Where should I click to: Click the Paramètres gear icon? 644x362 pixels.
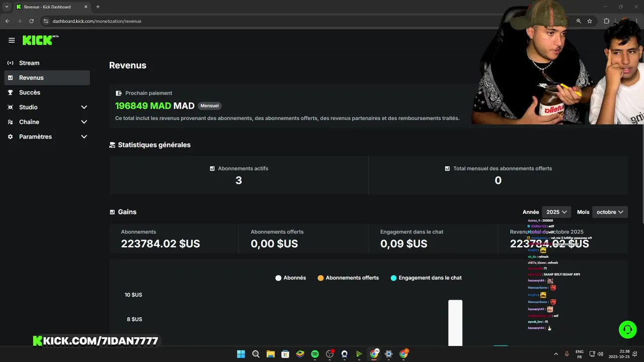[10, 137]
